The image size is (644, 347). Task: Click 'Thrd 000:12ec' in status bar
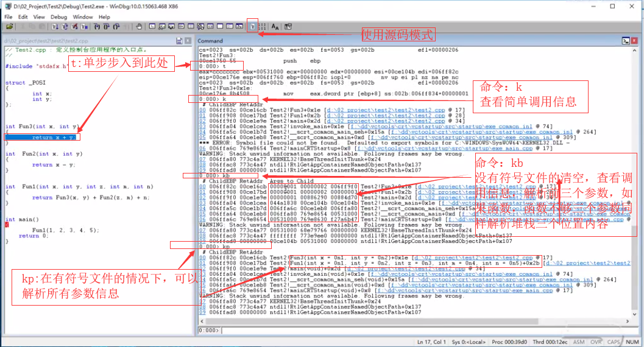coord(550,342)
